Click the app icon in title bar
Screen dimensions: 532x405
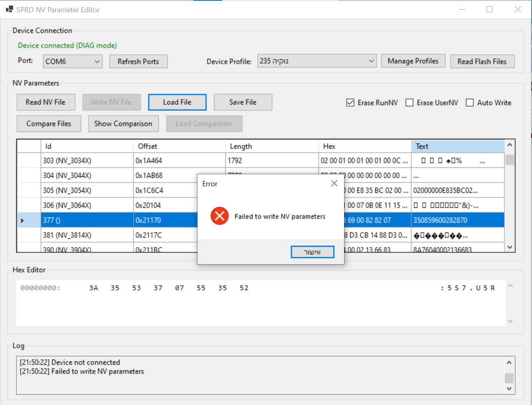10,9
